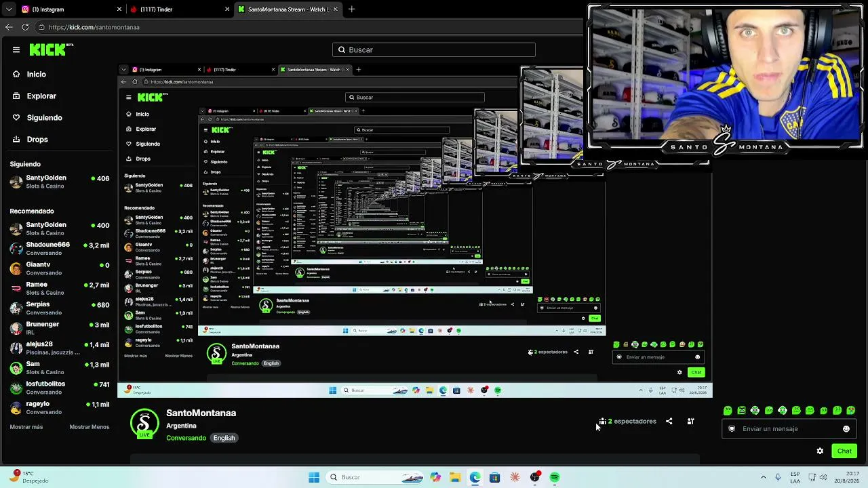This screenshot has height=488, width=868.
Task: Select the SantoMontanaa Stream browser tab
Action: click(x=288, y=9)
